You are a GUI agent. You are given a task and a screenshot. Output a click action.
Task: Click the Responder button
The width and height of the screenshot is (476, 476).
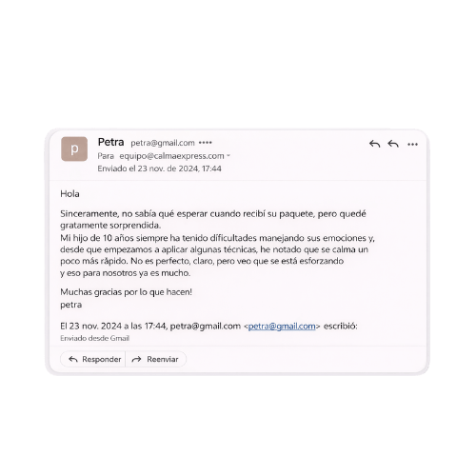coord(92,359)
